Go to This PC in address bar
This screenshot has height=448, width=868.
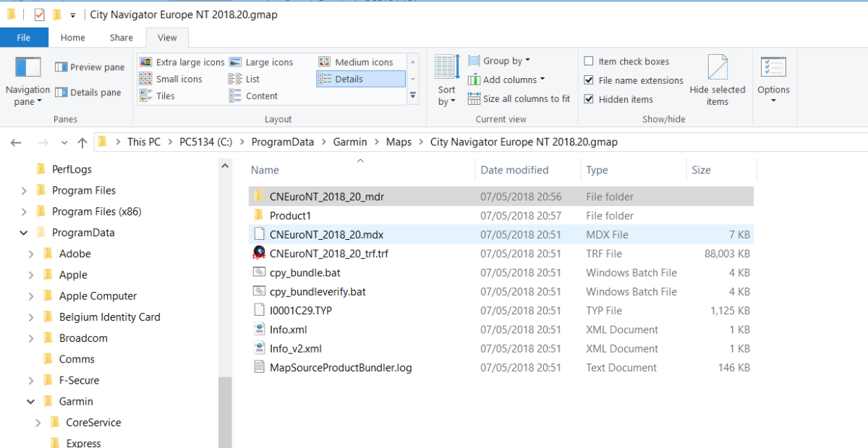[x=144, y=142]
